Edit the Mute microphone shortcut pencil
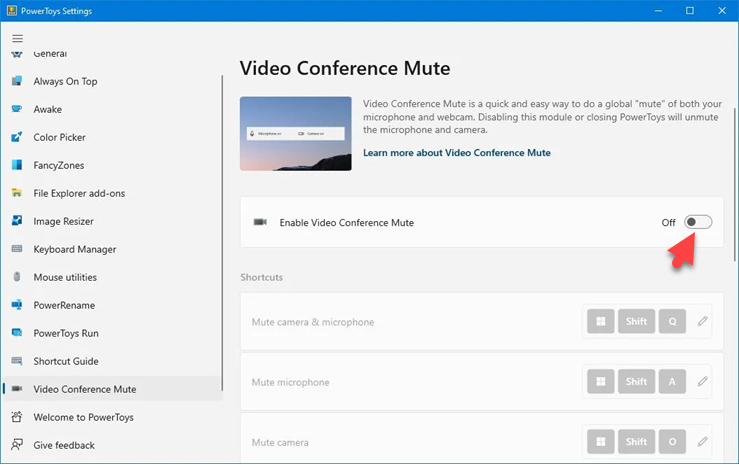 tap(702, 382)
